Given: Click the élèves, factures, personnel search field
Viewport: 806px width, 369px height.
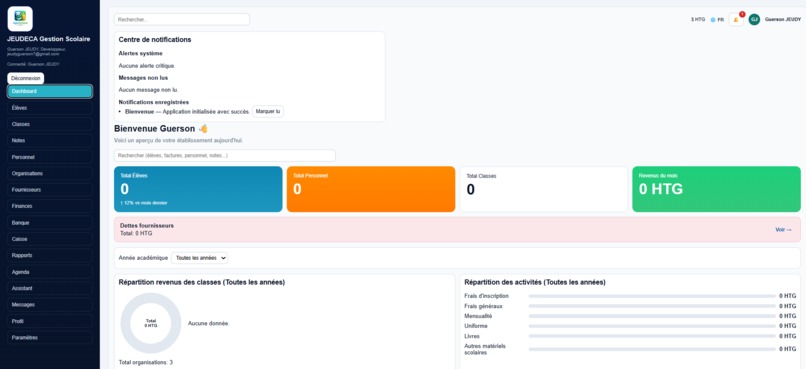Looking at the screenshot, I should [225, 155].
